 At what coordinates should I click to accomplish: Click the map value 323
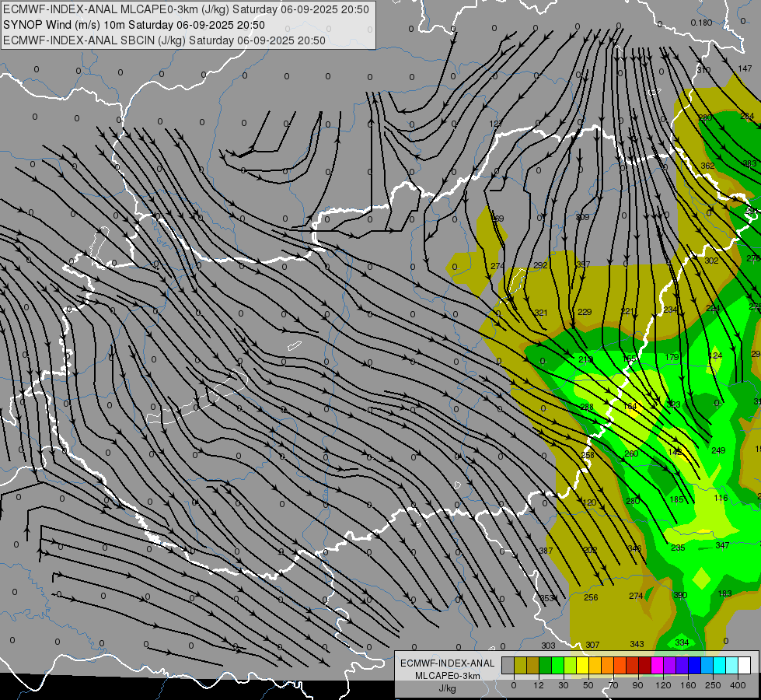tap(673, 404)
